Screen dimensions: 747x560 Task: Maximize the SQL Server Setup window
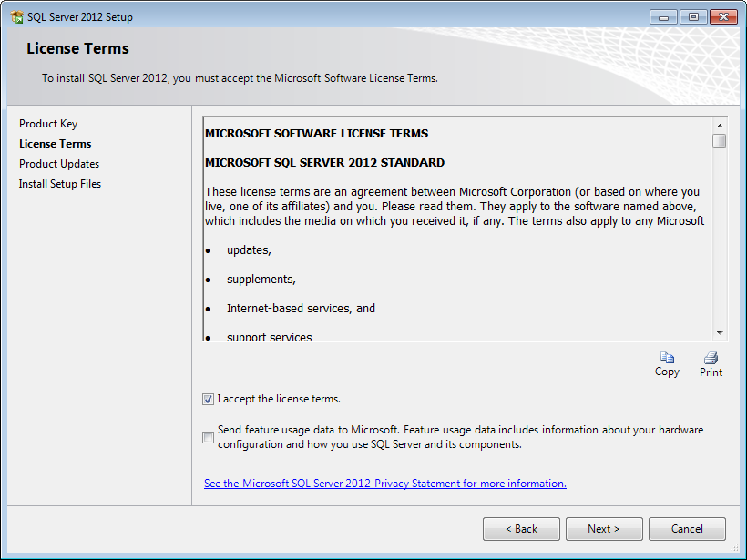pos(693,17)
